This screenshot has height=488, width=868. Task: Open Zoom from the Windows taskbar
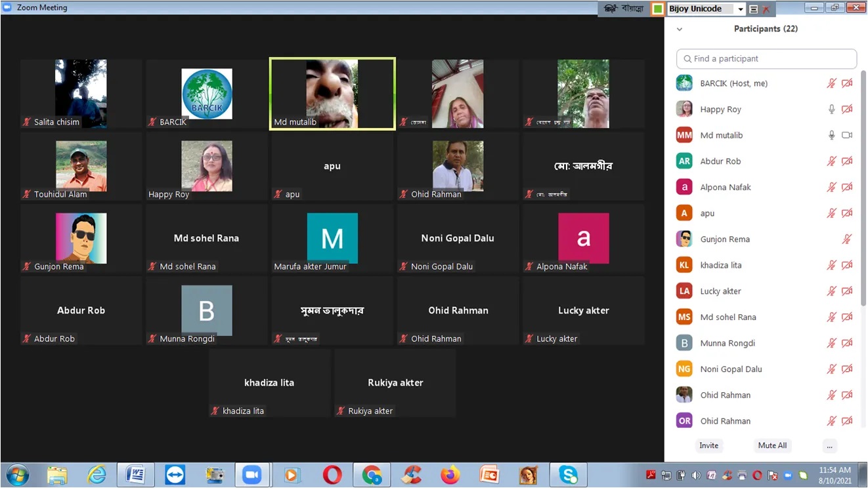tap(251, 475)
